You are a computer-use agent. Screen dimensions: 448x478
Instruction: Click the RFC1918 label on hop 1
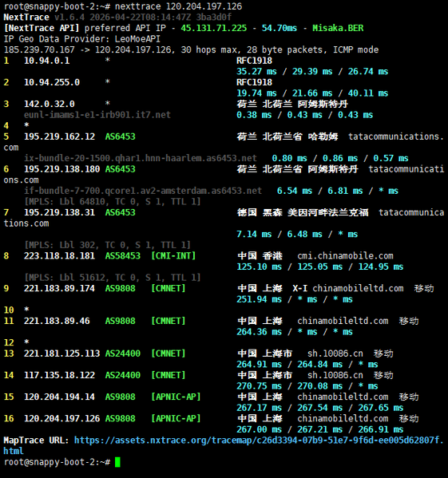click(254, 61)
